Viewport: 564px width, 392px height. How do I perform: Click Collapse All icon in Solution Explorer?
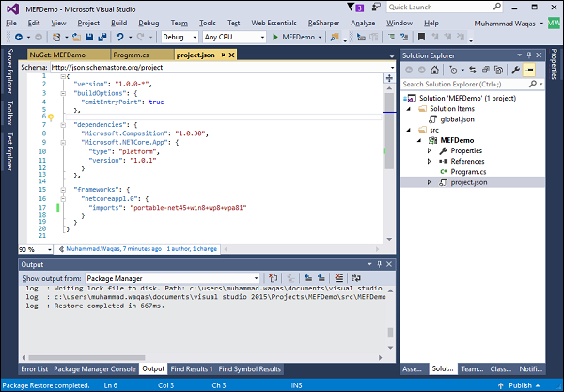point(486,71)
